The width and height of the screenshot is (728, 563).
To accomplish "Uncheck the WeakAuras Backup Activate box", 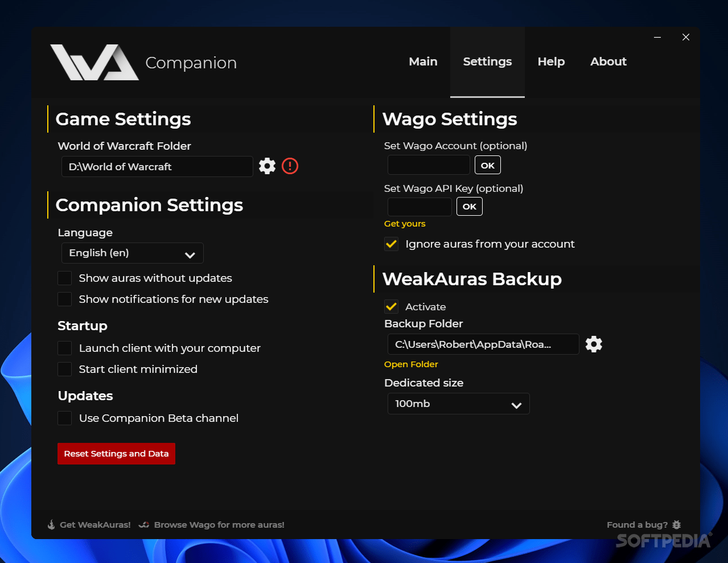I will click(x=392, y=306).
